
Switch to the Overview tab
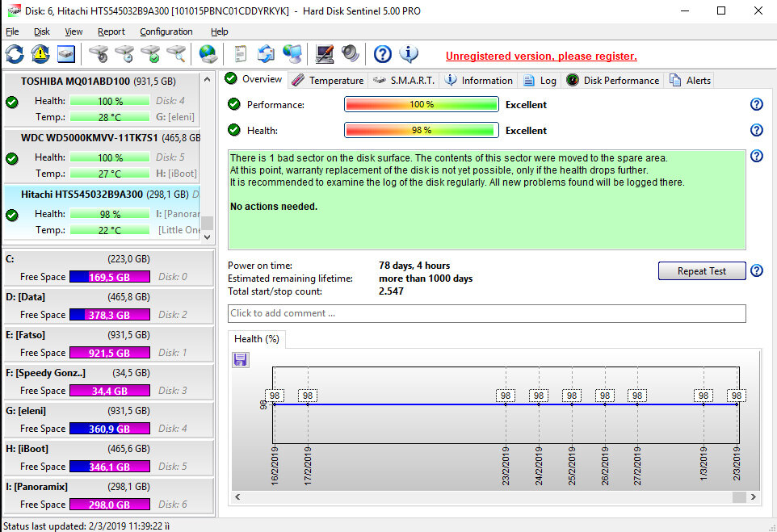click(x=254, y=79)
